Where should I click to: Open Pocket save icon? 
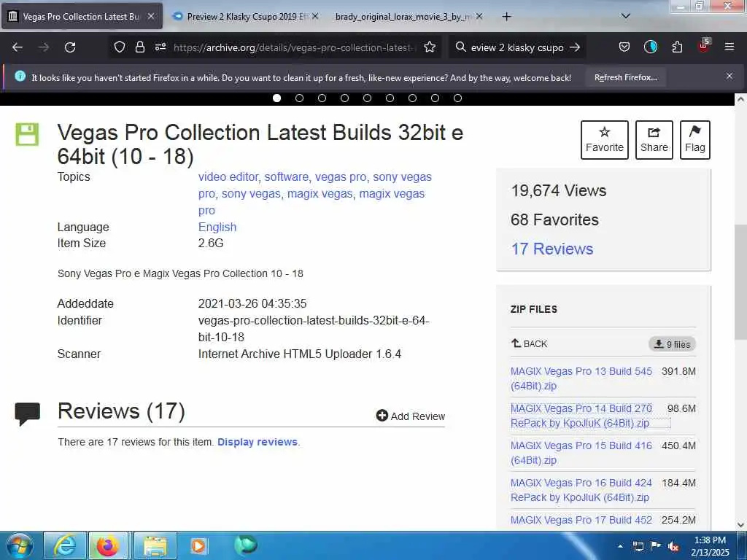(624, 47)
